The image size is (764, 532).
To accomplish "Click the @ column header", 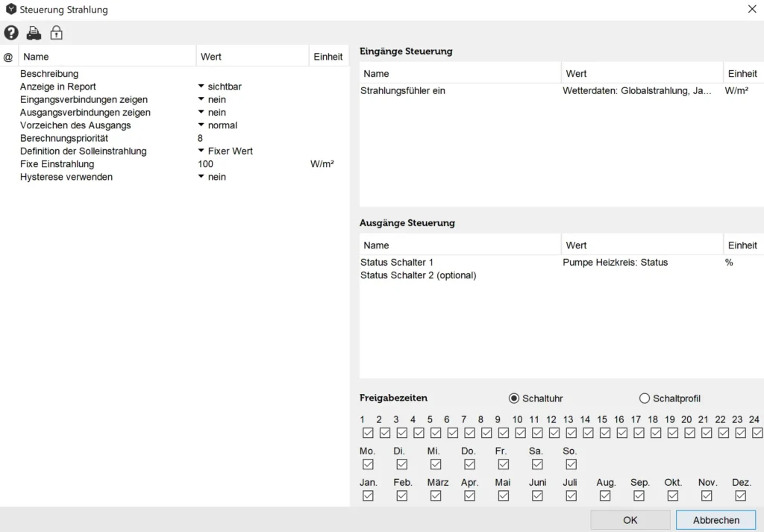I will (8, 57).
